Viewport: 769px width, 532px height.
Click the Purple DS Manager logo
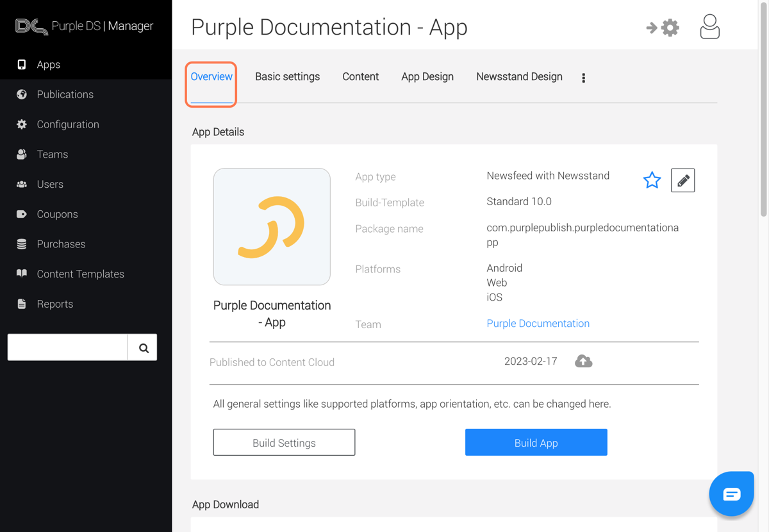point(84,26)
